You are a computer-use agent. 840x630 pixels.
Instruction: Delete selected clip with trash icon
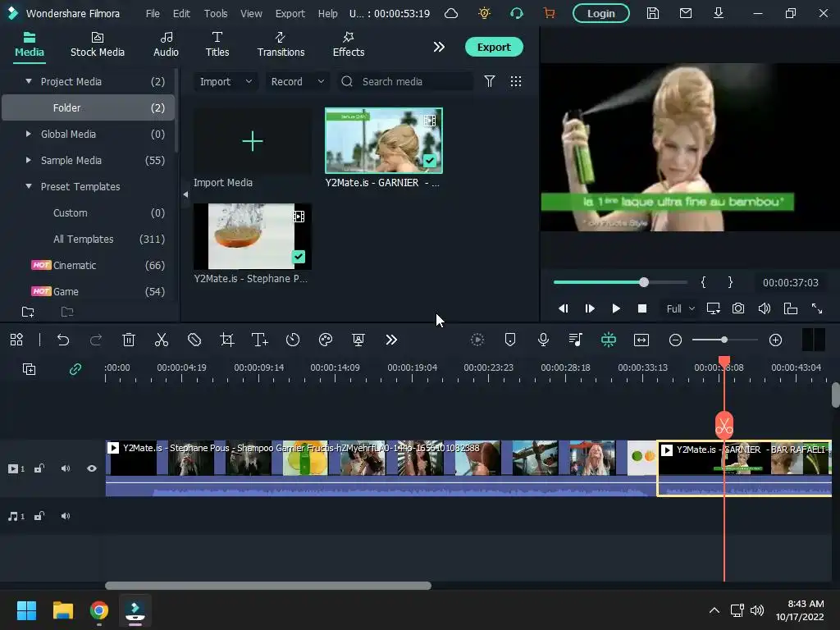[x=129, y=340]
